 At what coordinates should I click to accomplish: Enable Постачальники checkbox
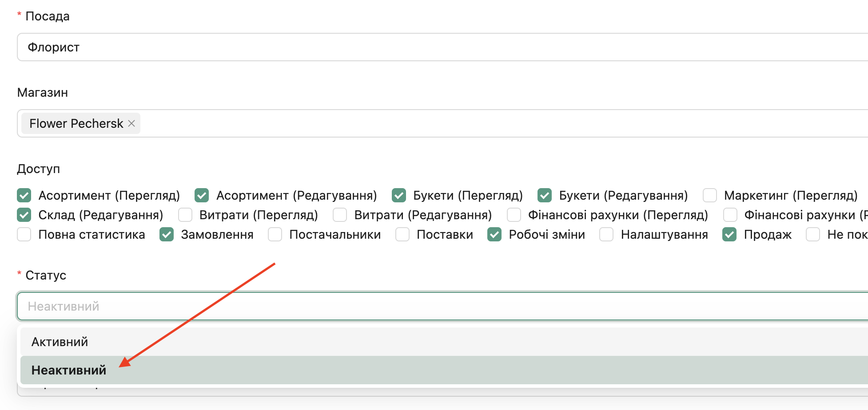point(275,234)
